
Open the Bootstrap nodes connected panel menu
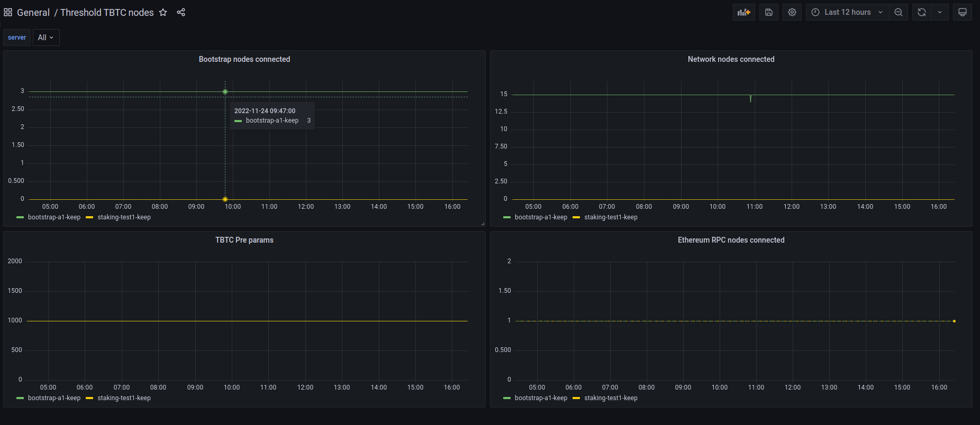[244, 59]
